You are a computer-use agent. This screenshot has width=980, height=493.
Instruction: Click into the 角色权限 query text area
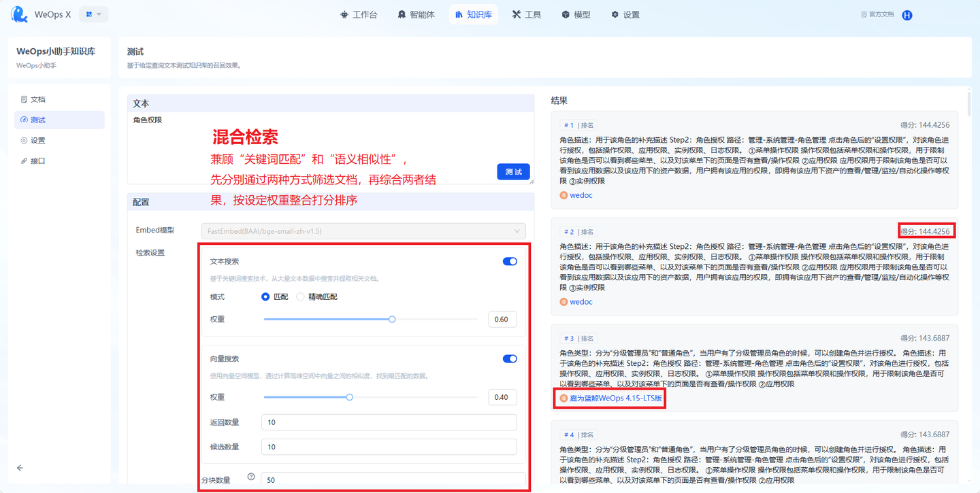pos(331,148)
